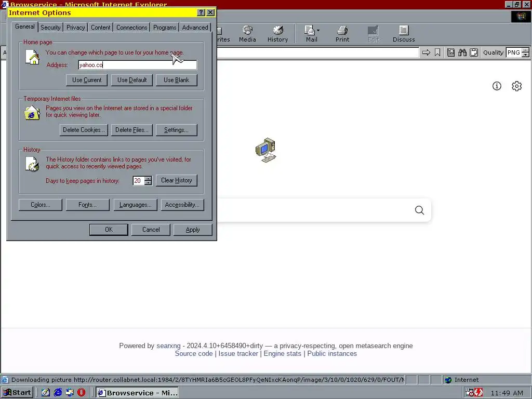Switch to the Programs tab
Viewport: 532px width, 399px height.
click(165, 28)
